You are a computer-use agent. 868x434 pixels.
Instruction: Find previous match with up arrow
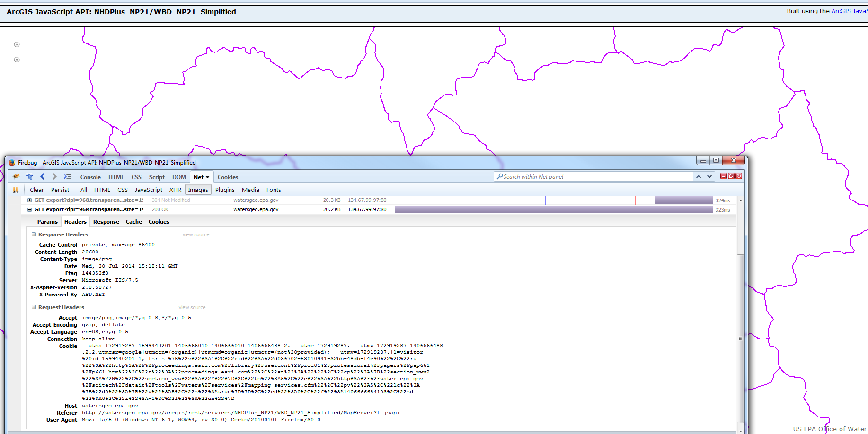[699, 176]
